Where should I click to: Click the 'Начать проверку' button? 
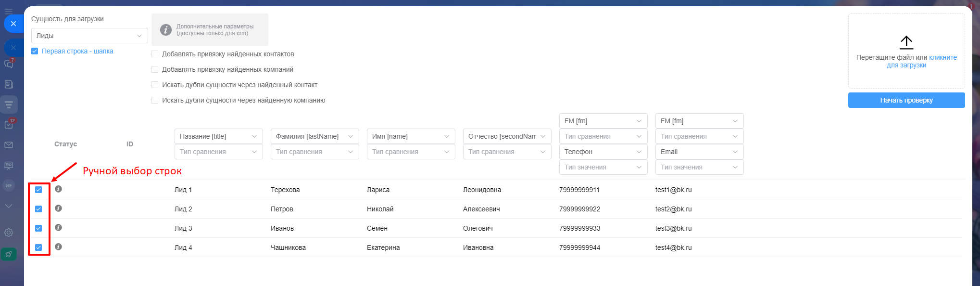[x=906, y=100]
